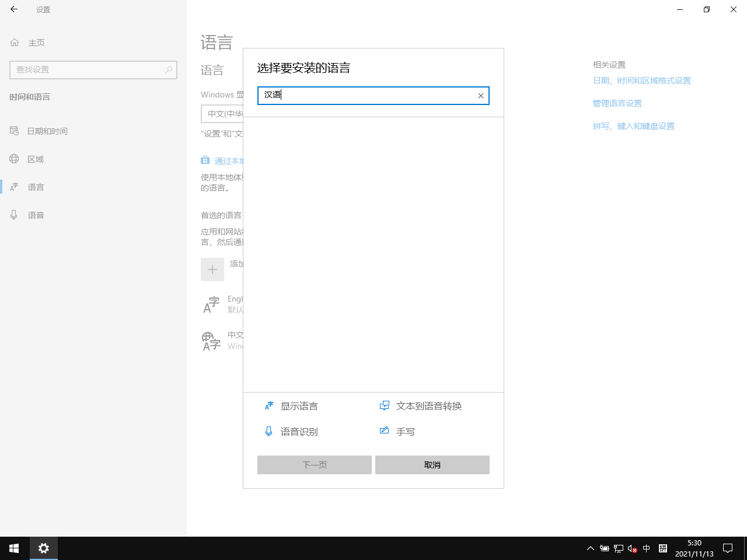Image resolution: width=747 pixels, height=560 pixels.
Task: Show hidden system tray icons
Action: coord(590,548)
